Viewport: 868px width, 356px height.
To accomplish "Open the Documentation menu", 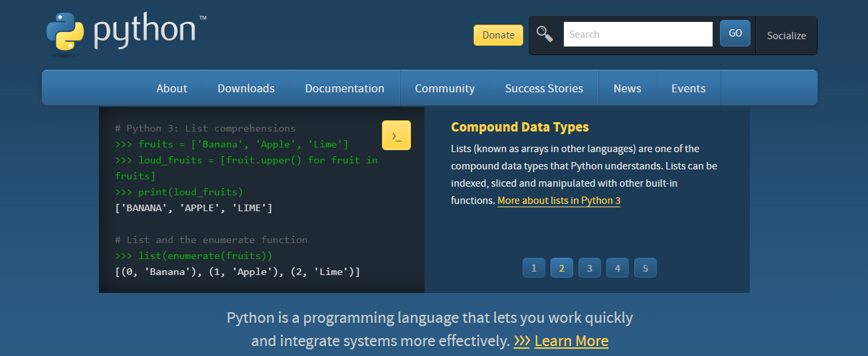I will (345, 88).
